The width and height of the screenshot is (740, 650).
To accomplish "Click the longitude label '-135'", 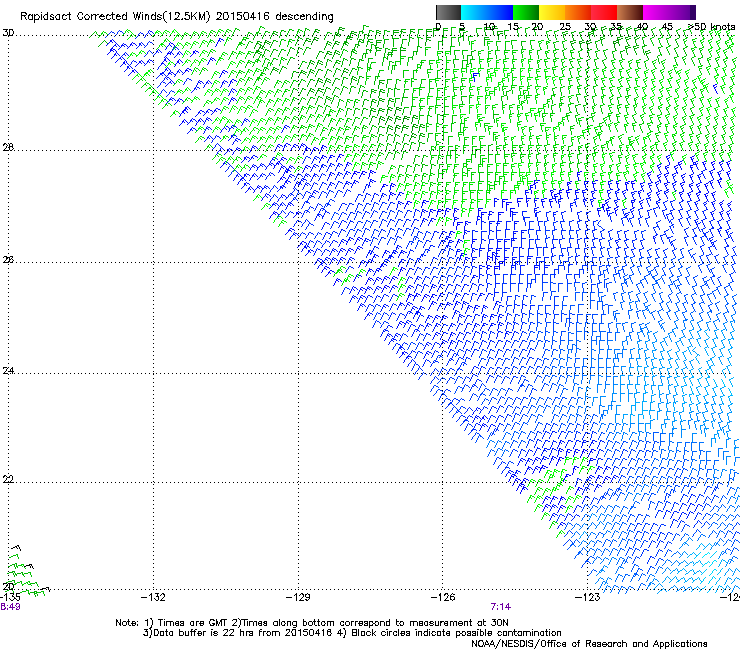I will pyautogui.click(x=10, y=598).
